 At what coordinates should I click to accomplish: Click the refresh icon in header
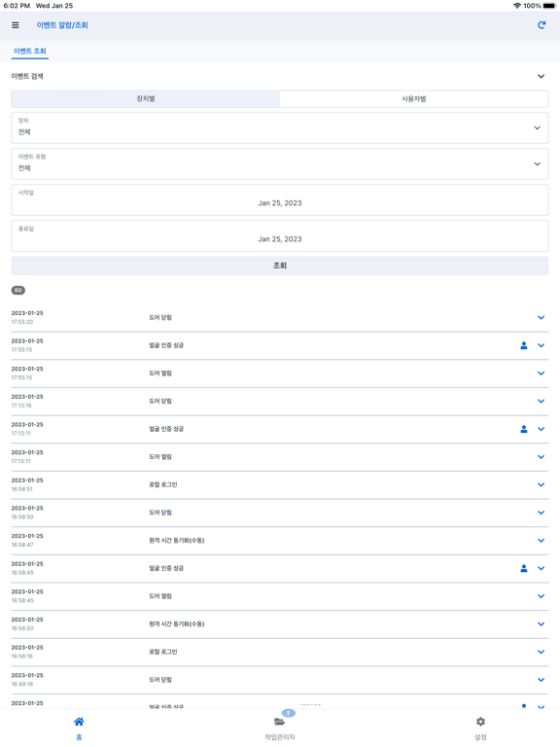tap(542, 25)
